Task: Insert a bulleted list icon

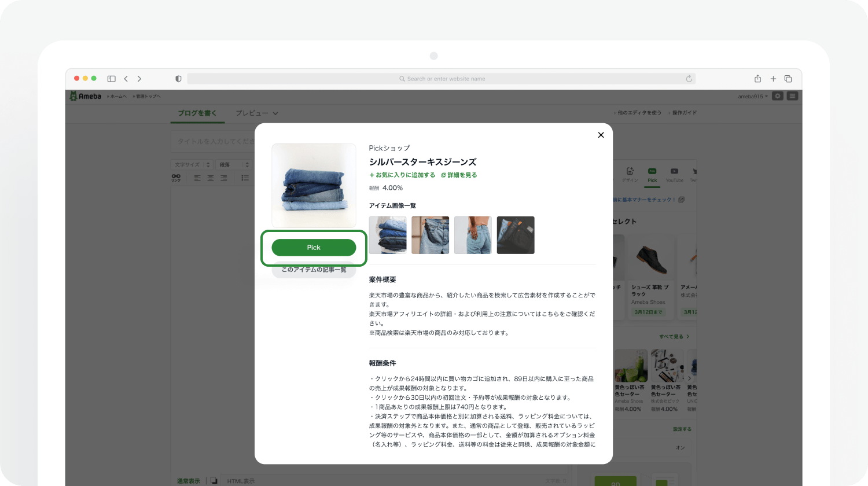Action: point(245,178)
